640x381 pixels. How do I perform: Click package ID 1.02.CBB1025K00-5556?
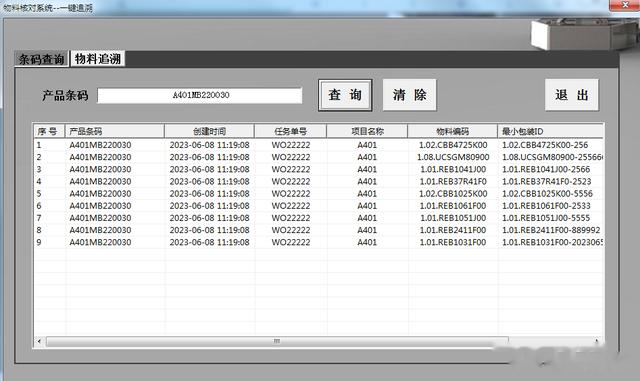(547, 194)
